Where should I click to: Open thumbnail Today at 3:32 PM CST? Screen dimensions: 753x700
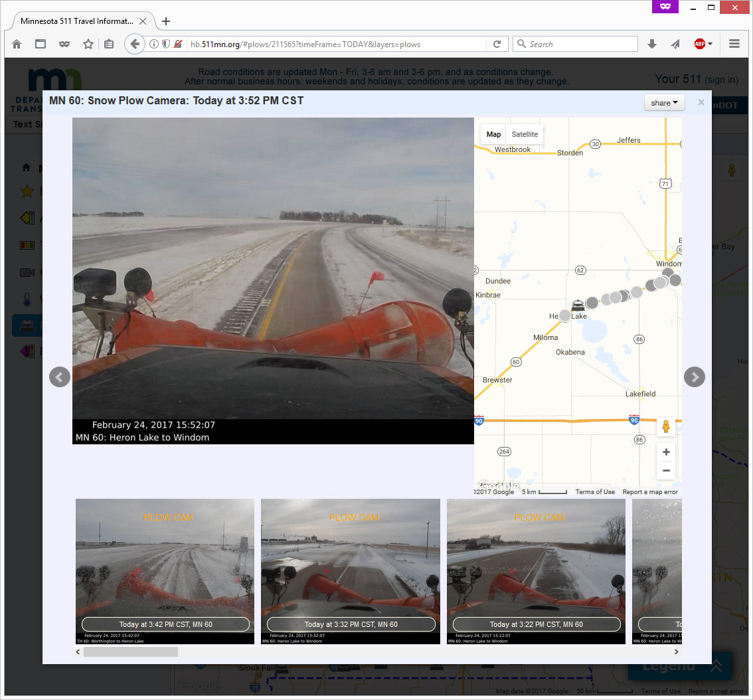point(351,571)
